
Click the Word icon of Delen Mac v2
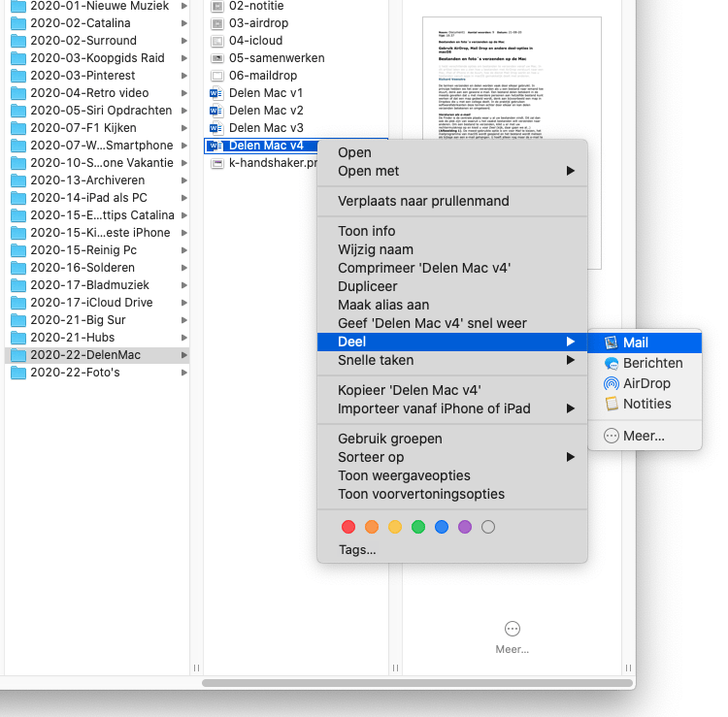point(215,111)
